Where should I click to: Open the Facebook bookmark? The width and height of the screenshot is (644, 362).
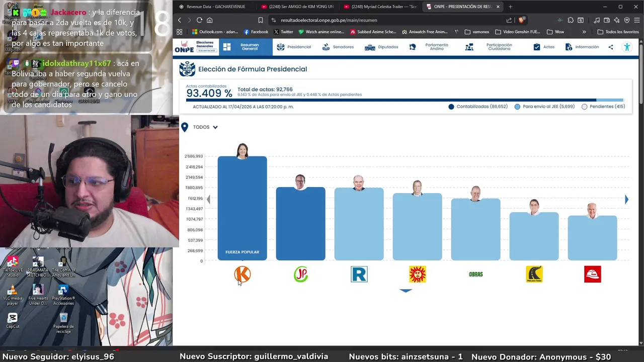click(x=256, y=32)
